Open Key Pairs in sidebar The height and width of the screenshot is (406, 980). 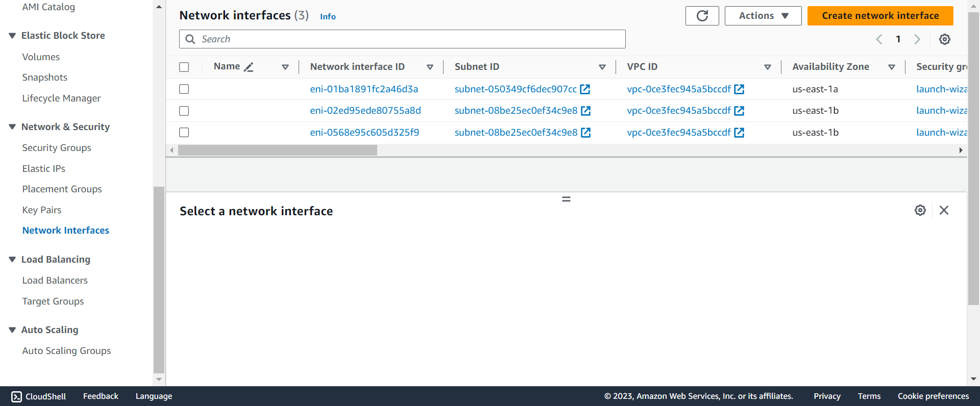tap(42, 210)
